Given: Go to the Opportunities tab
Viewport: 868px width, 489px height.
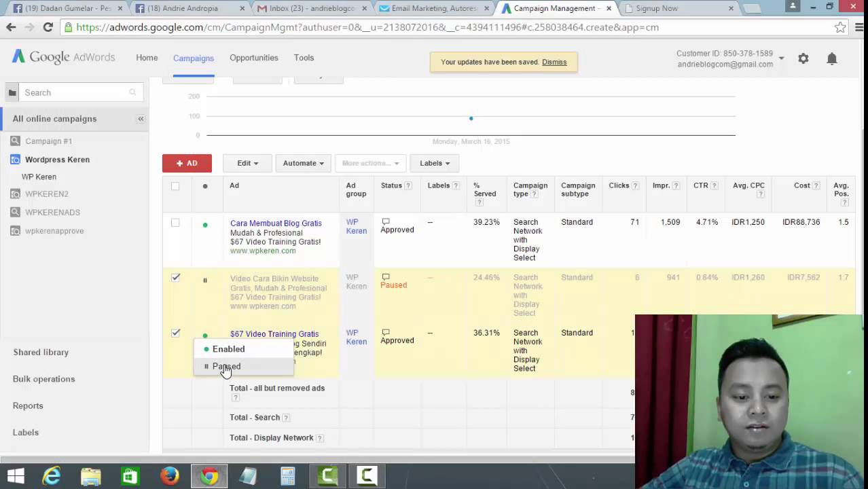Looking at the screenshot, I should click(x=253, y=58).
